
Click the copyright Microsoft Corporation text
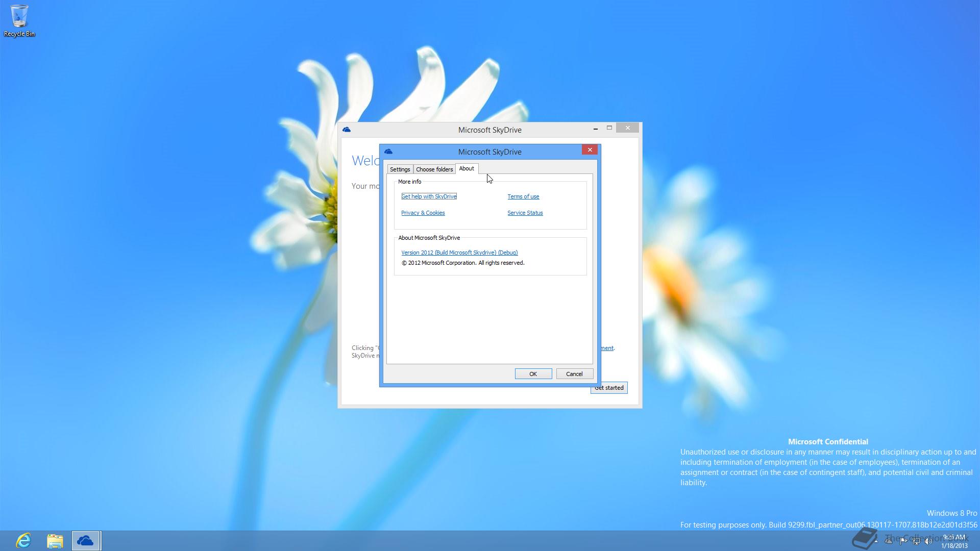point(463,263)
